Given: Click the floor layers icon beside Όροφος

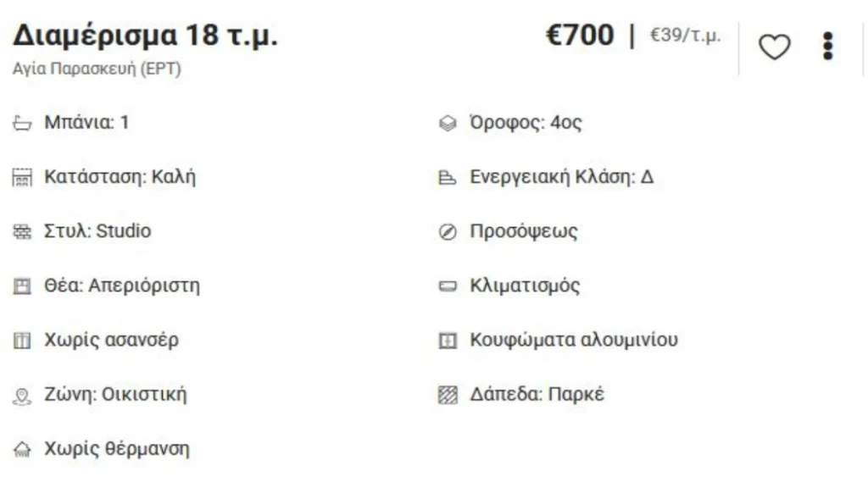Looking at the screenshot, I should (x=448, y=124).
